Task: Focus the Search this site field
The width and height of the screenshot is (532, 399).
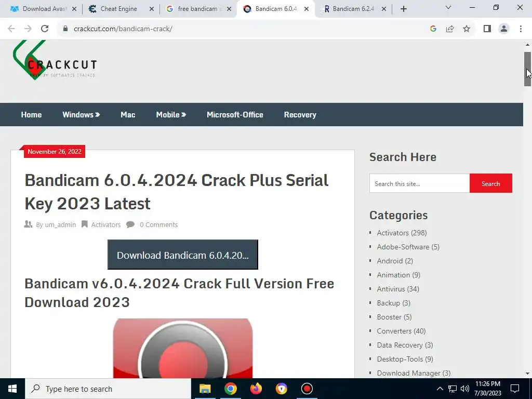Action: (x=419, y=183)
